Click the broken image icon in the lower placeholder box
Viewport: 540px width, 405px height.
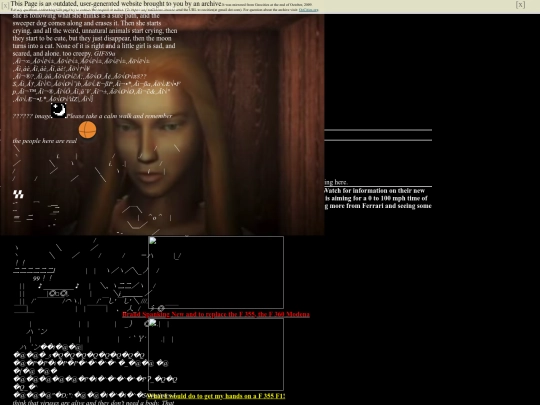153,323
